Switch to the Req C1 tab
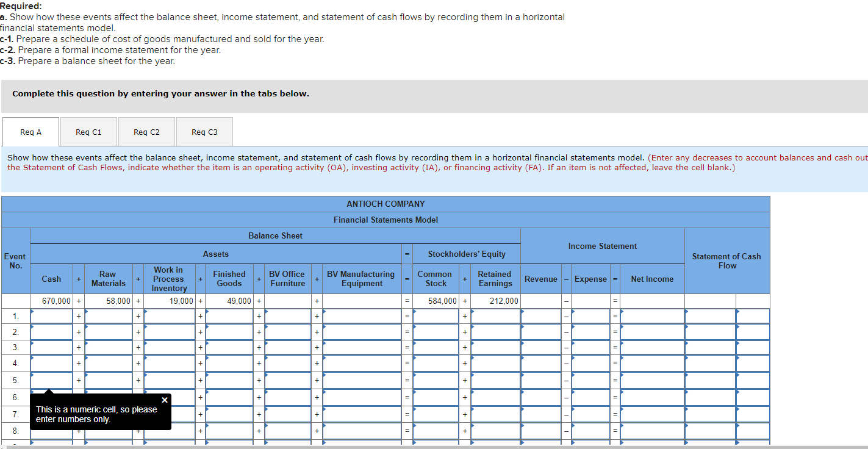 (88, 131)
